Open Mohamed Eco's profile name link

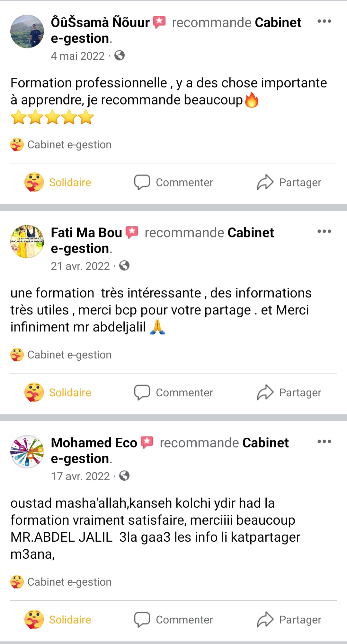(94, 443)
